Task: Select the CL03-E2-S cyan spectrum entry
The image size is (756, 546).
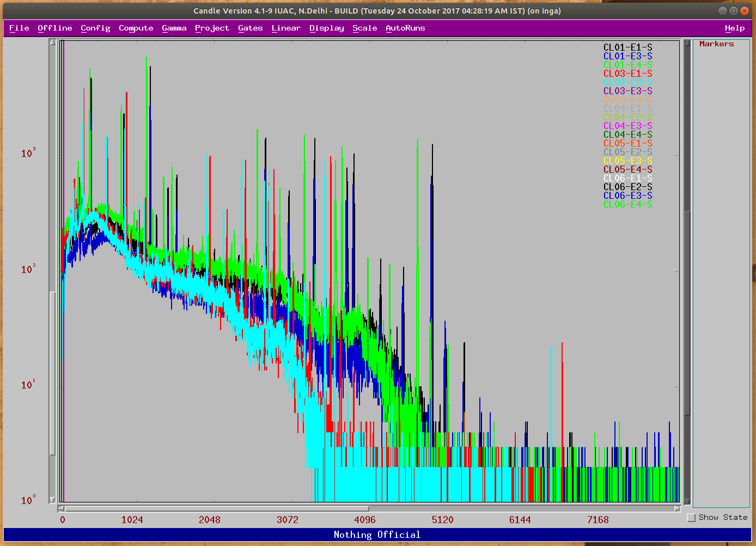Action: tap(627, 82)
